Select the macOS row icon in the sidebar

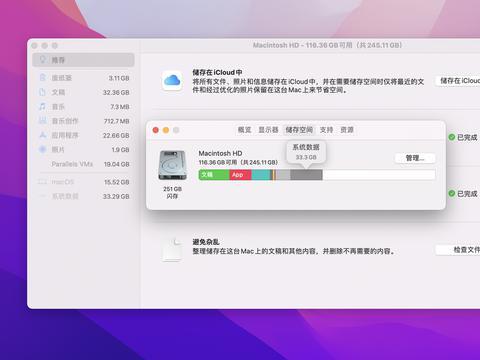pyautogui.click(x=42, y=182)
